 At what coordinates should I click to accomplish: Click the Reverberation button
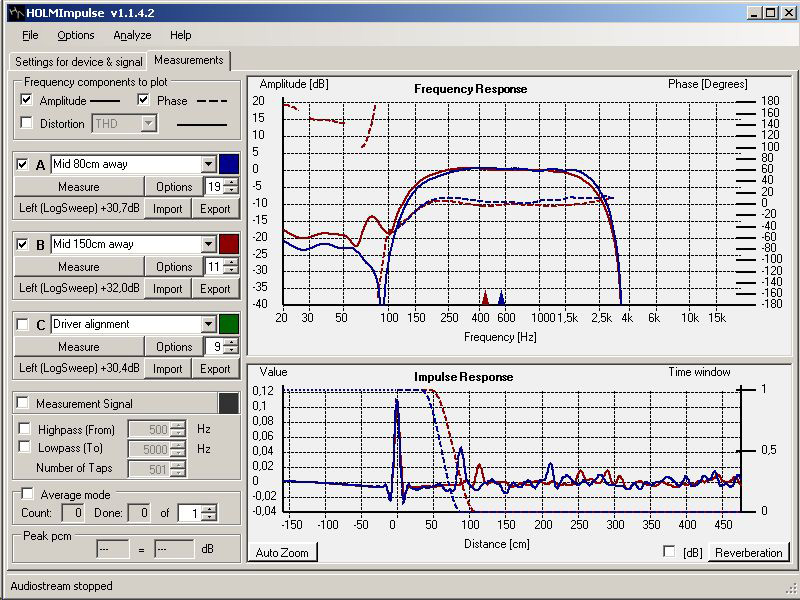coord(748,553)
